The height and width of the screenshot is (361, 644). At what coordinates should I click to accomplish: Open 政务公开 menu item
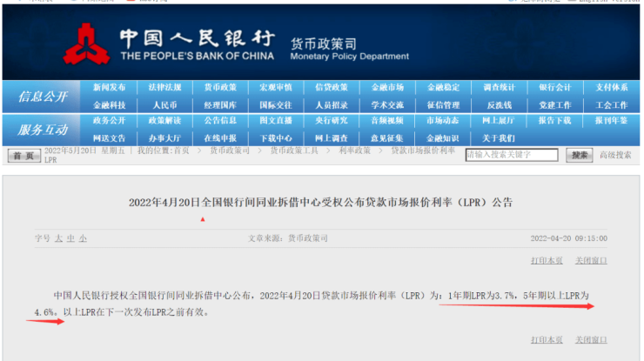coord(109,120)
